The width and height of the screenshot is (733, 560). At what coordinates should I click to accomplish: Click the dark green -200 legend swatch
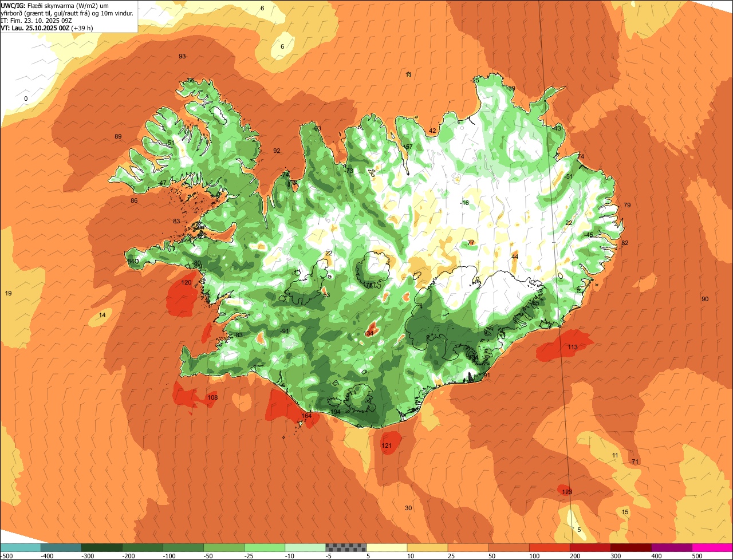pyautogui.click(x=143, y=547)
